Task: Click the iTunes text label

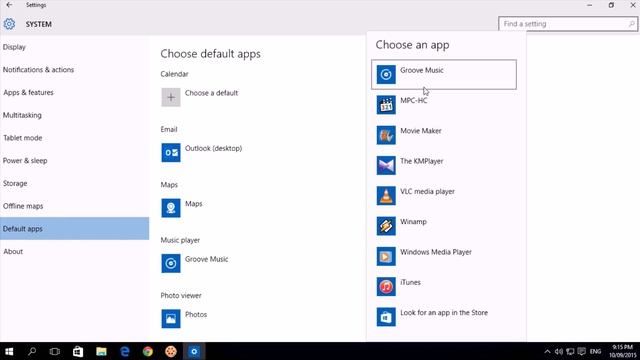Action: click(410, 282)
